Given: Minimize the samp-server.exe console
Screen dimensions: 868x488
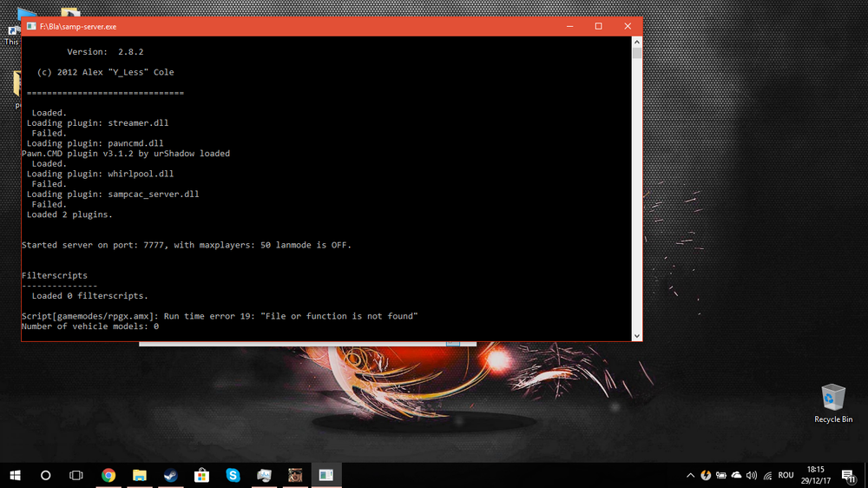Looking at the screenshot, I should (x=569, y=27).
